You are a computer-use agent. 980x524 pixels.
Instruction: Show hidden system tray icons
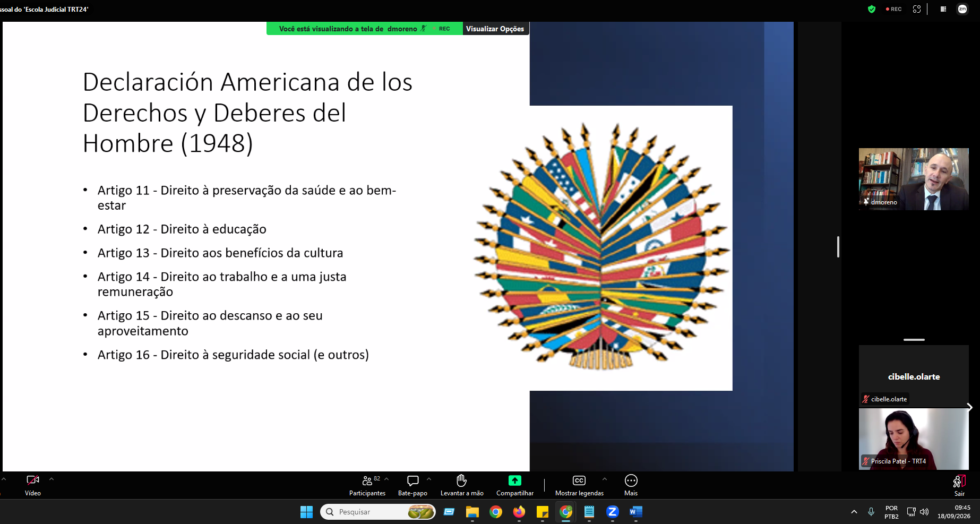coord(854,512)
